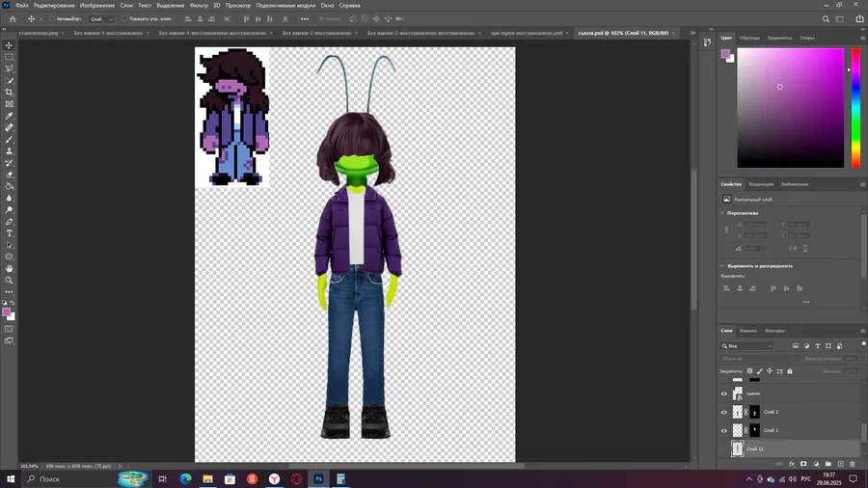Toggle Показать упр. элем. checkbox

click(x=124, y=19)
